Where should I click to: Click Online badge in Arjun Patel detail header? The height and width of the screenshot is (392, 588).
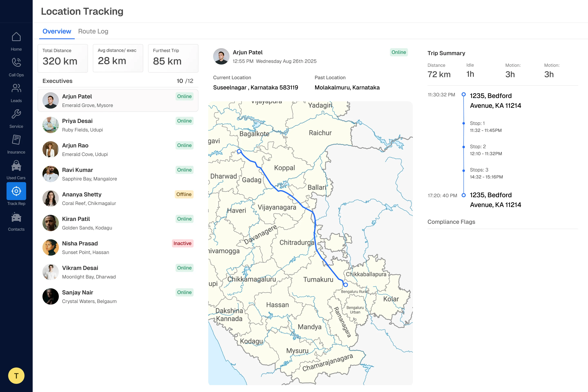point(399,52)
